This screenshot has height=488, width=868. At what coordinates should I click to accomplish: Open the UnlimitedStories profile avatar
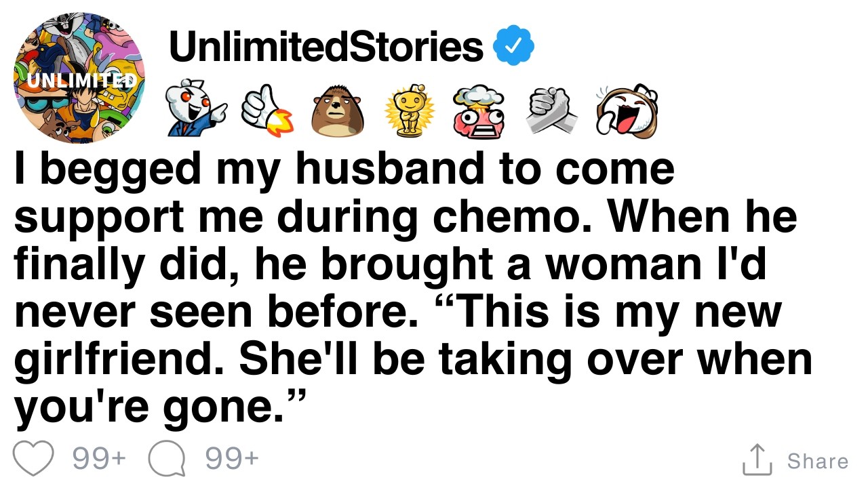(80, 77)
